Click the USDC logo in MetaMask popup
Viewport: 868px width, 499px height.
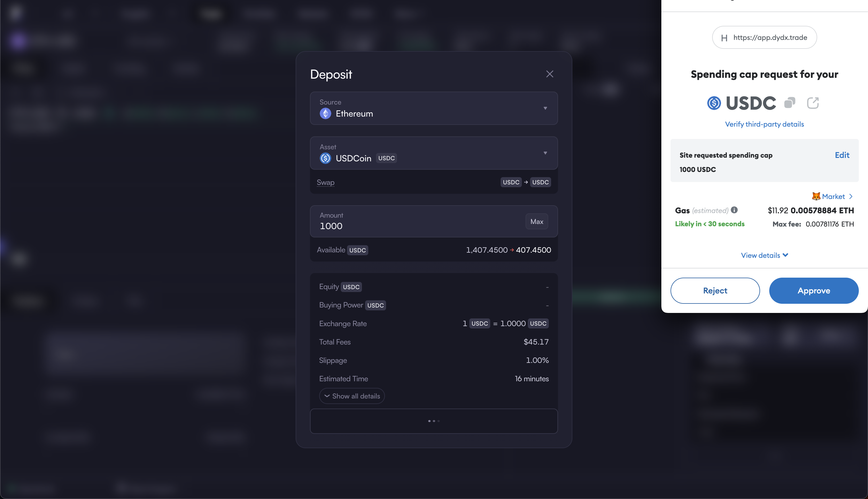coord(714,103)
